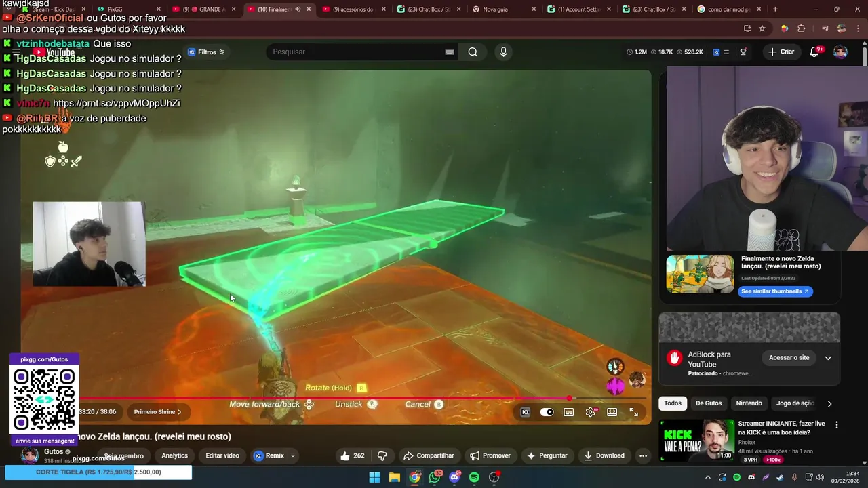Open the Chrome tab search dropdown
This screenshot has width=868, height=488.
[x=8, y=9]
